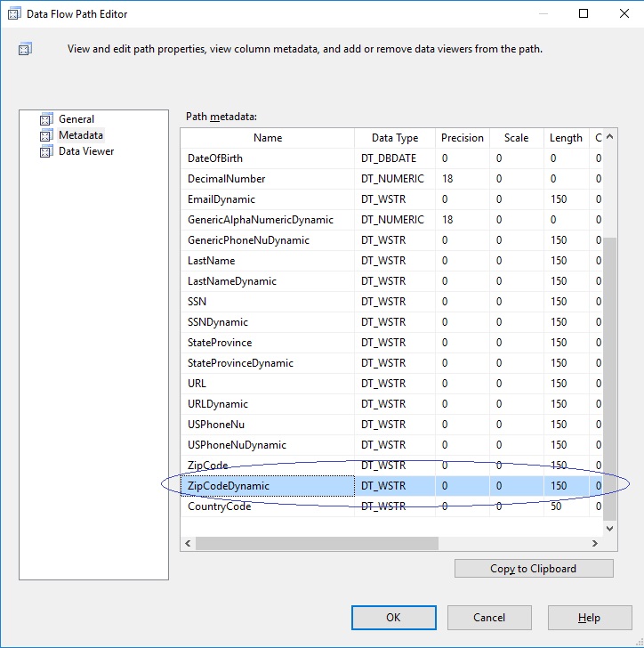Confirm the dialog with OK

pyautogui.click(x=394, y=618)
